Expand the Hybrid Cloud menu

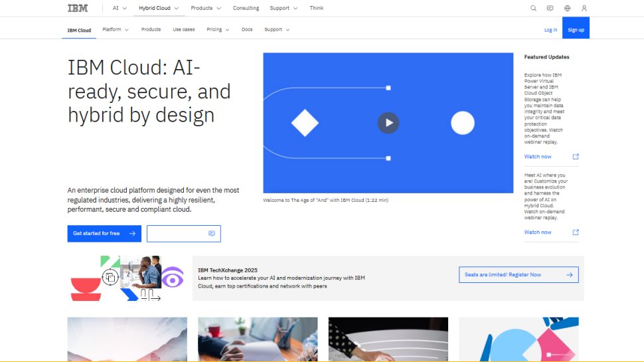159,8
